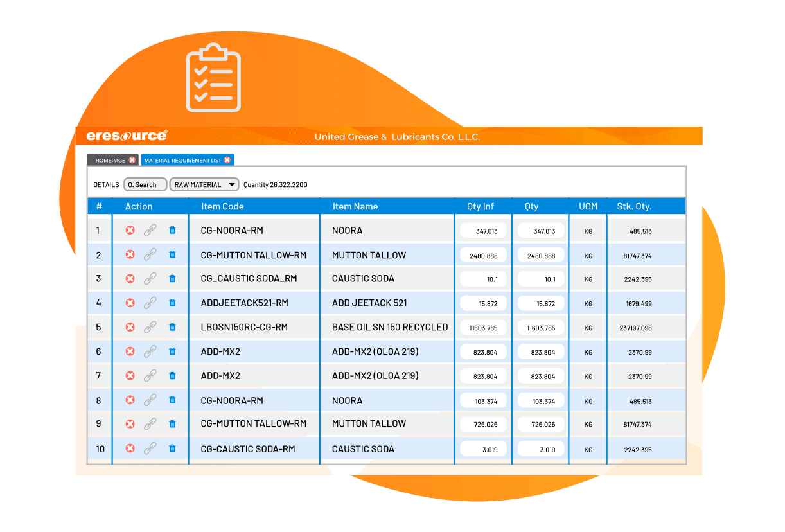Image resolution: width=785 pixels, height=532 pixels.
Task: Click Qty field for BASE OIL SN 150 RECYCLED
Action: (x=540, y=328)
